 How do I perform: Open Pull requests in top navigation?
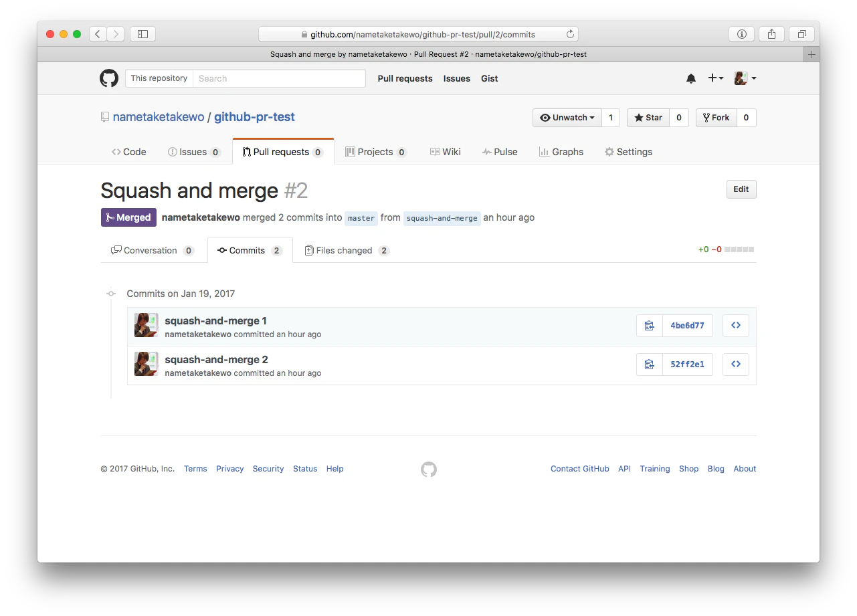pos(405,78)
